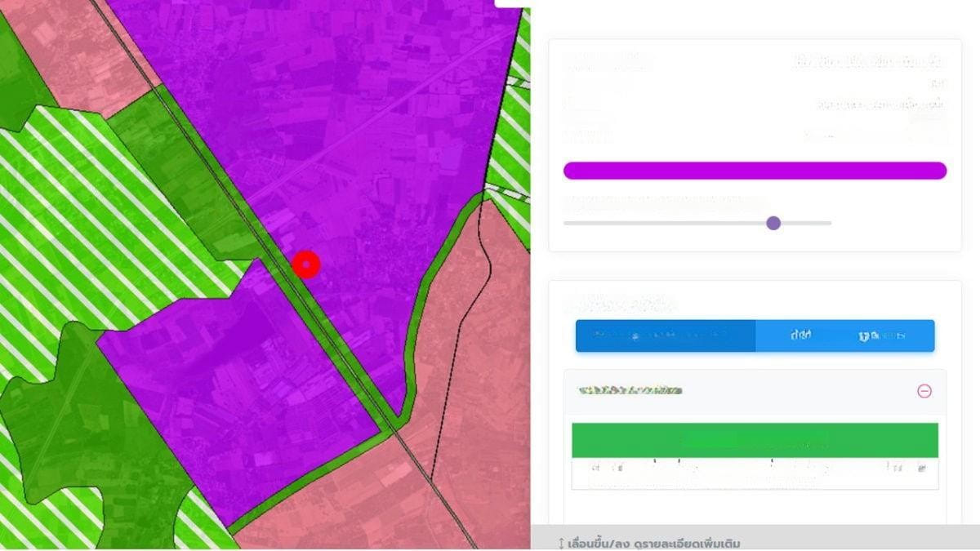
Task: Click the purple slider handle
Action: click(x=773, y=223)
